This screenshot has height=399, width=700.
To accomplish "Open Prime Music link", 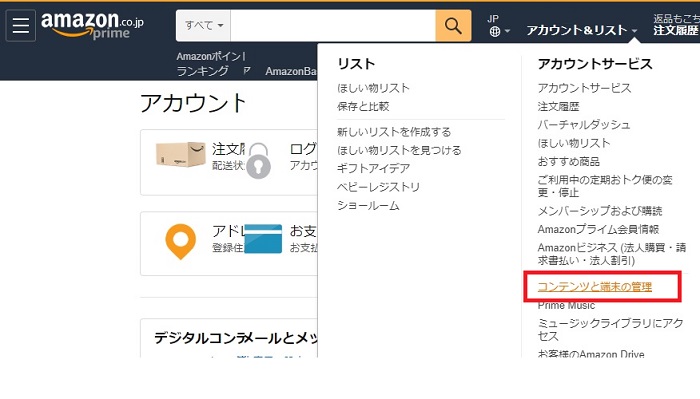I will (x=566, y=305).
